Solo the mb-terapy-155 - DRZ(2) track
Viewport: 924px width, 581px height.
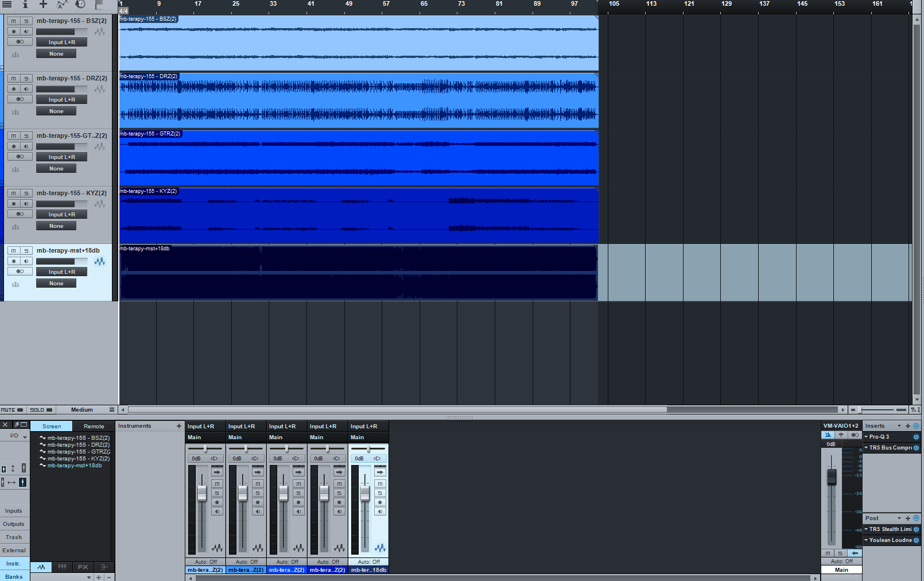26,79
